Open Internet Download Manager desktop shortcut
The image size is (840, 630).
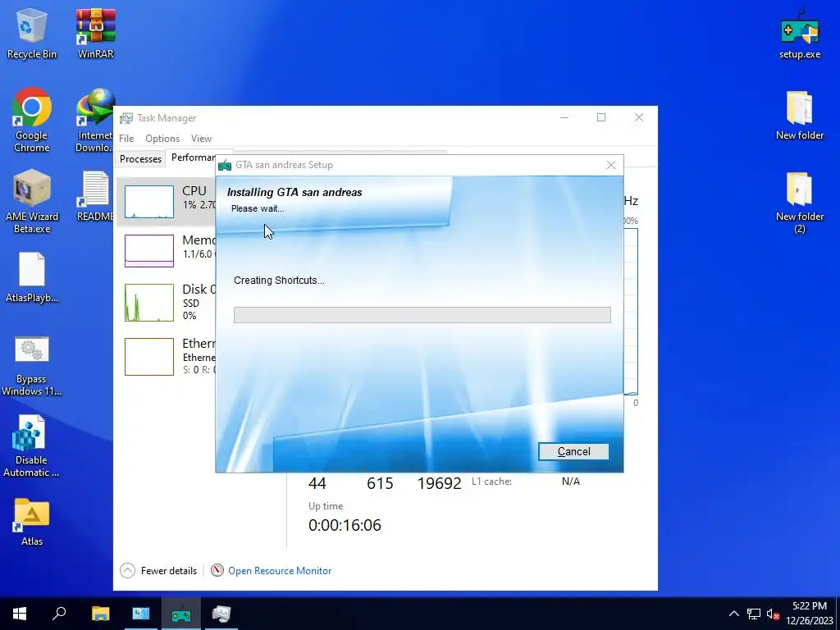click(95, 120)
